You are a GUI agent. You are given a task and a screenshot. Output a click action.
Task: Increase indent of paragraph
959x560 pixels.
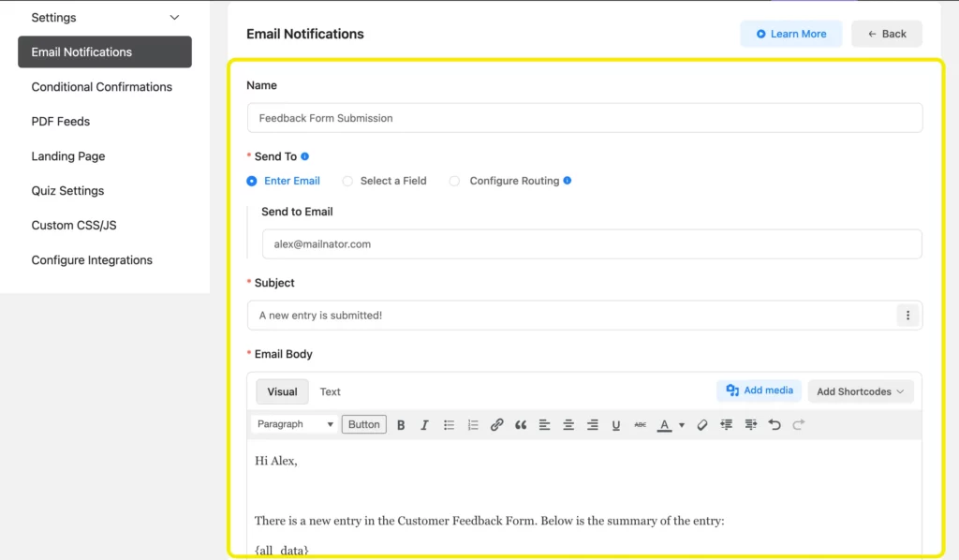tap(750, 425)
